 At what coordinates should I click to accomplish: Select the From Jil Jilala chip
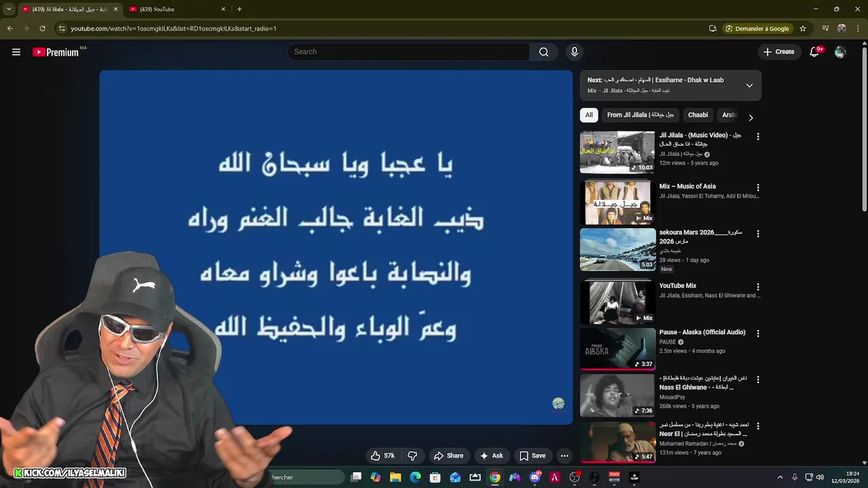[640, 115]
